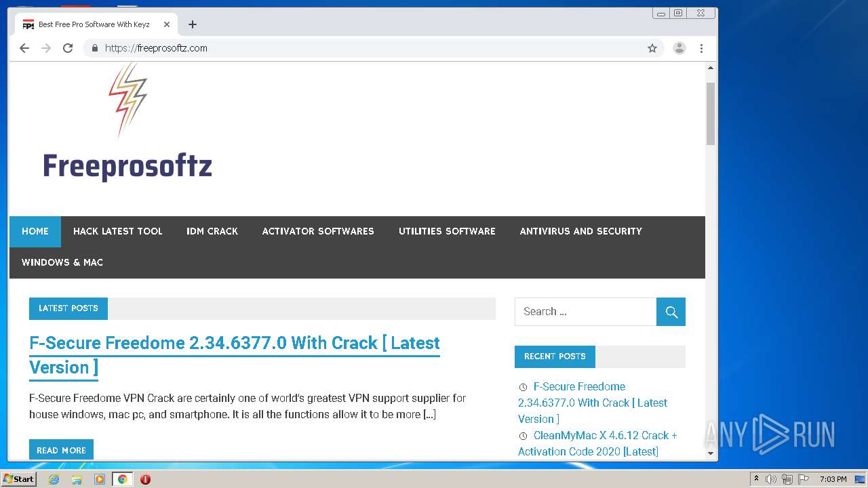The height and width of the screenshot is (488, 868).
Task: Reload the page with refresh icon
Action: 68,48
